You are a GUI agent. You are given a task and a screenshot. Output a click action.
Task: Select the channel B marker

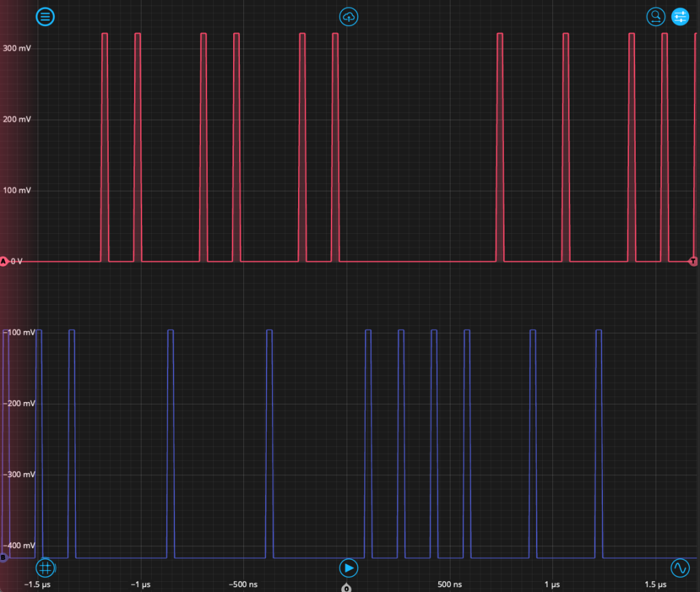coord(3,558)
